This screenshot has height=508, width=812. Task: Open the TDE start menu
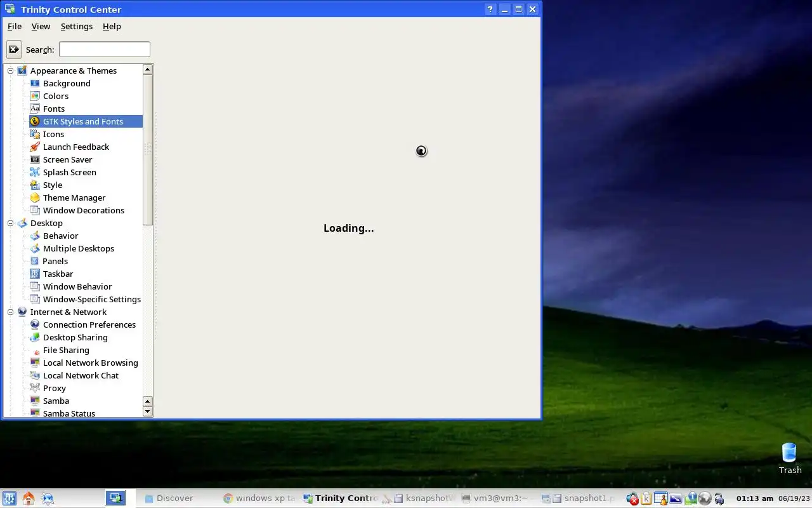point(10,498)
